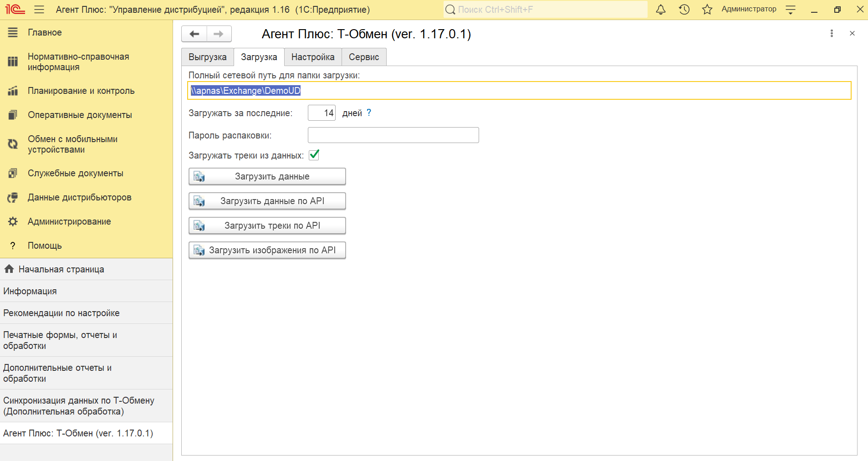Click the Данные дистрибьюторов icon
868x461 pixels.
point(13,197)
